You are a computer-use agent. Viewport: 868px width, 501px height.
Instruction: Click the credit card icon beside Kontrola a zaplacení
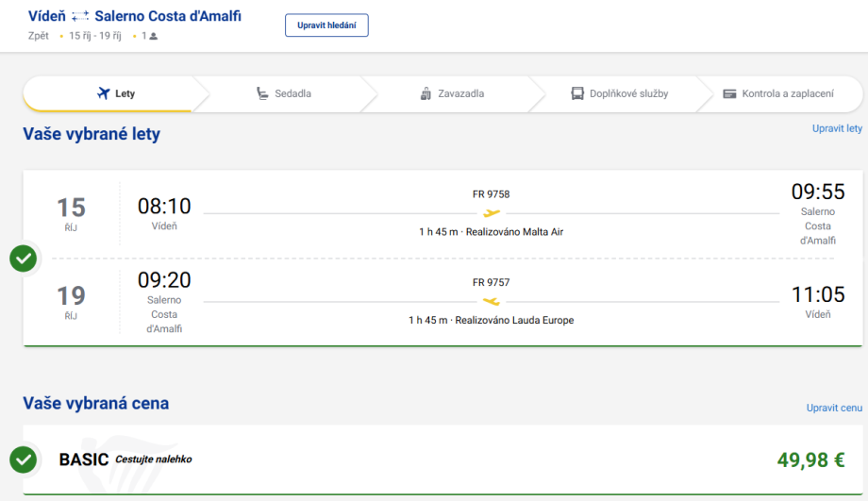pyautogui.click(x=729, y=93)
